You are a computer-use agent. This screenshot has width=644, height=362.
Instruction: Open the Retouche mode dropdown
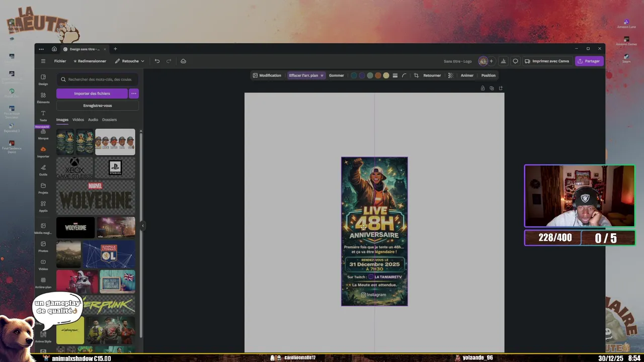coord(129,61)
